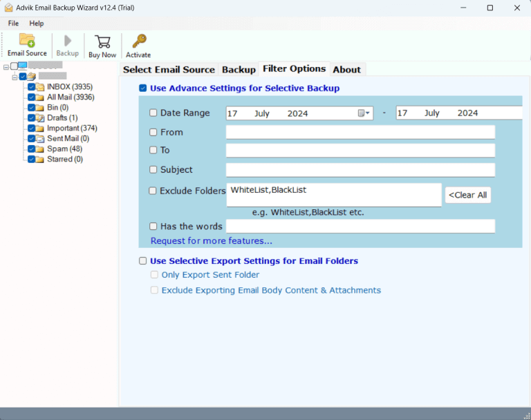Uncheck the All Mail (3936) checkbox
This screenshot has height=420, width=531.
[x=32, y=97]
